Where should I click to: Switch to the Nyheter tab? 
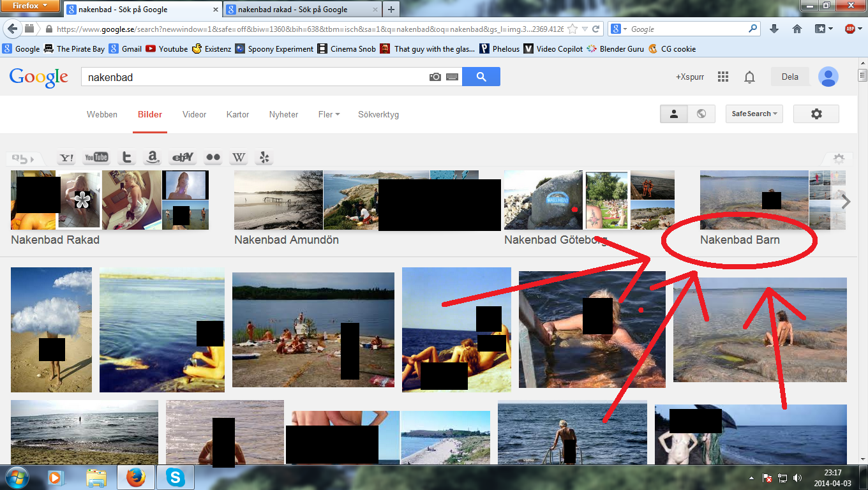(283, 115)
